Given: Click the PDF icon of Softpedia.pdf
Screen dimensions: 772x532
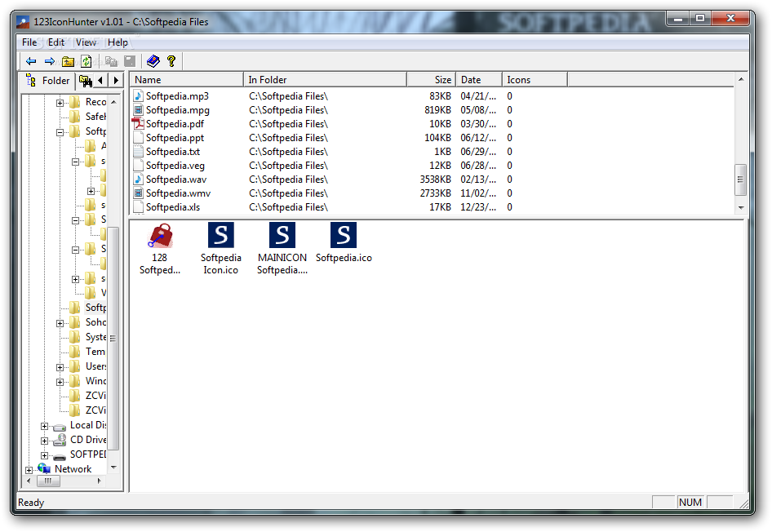Looking at the screenshot, I should pyautogui.click(x=138, y=123).
